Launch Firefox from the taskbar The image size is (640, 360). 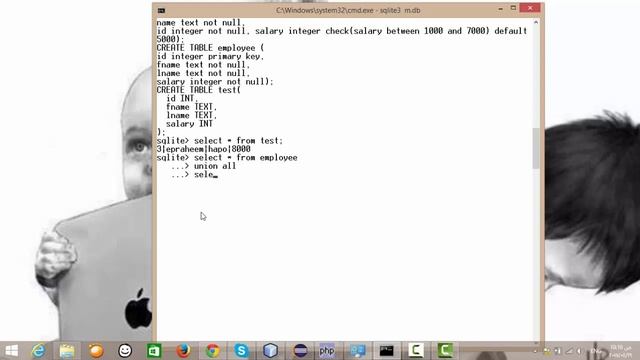coord(183,351)
